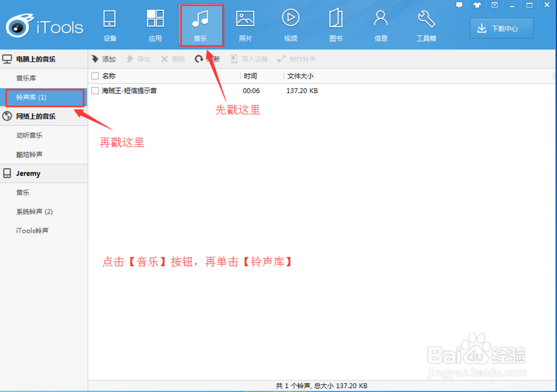Switch to the 音乐 (Music) tab

[201, 25]
